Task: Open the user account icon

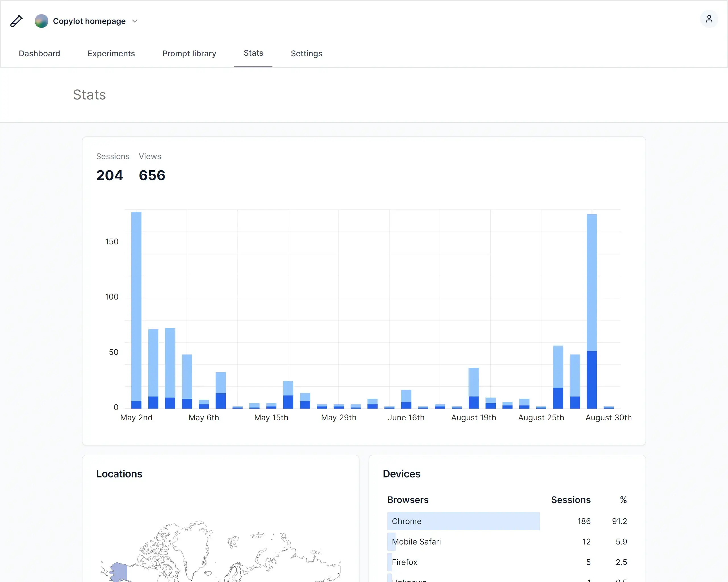Action: coord(709,19)
